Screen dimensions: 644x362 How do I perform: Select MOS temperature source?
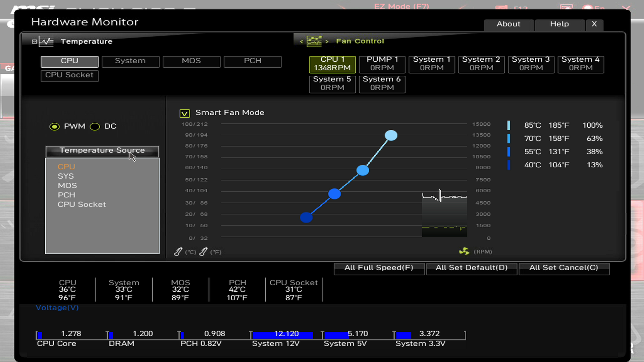pyautogui.click(x=67, y=185)
